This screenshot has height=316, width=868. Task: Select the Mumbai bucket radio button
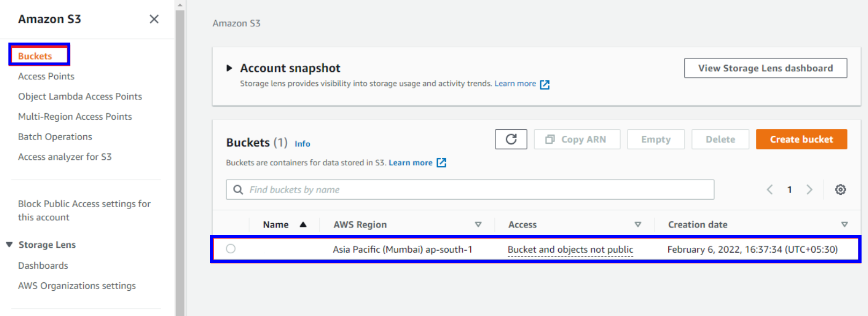coord(231,249)
